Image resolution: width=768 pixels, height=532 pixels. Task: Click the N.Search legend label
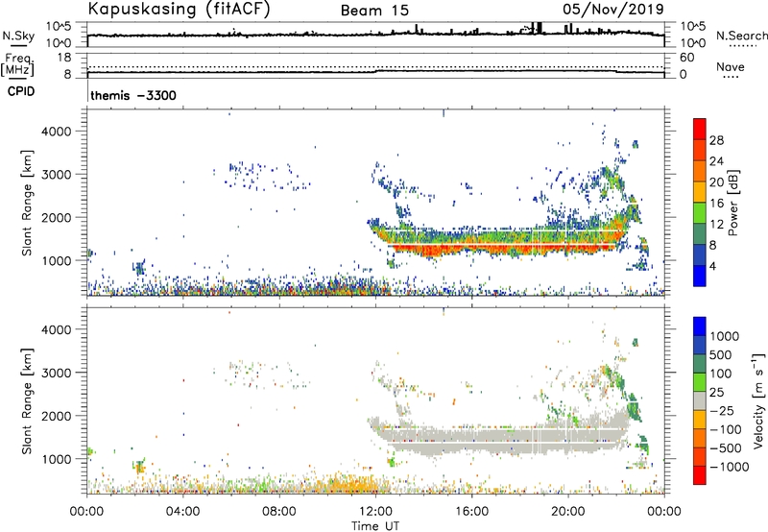pos(742,36)
